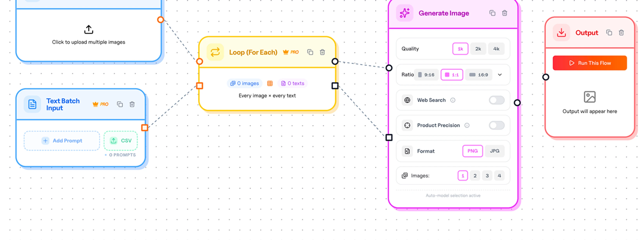Click the Text Batch Input document icon

[x=32, y=104]
